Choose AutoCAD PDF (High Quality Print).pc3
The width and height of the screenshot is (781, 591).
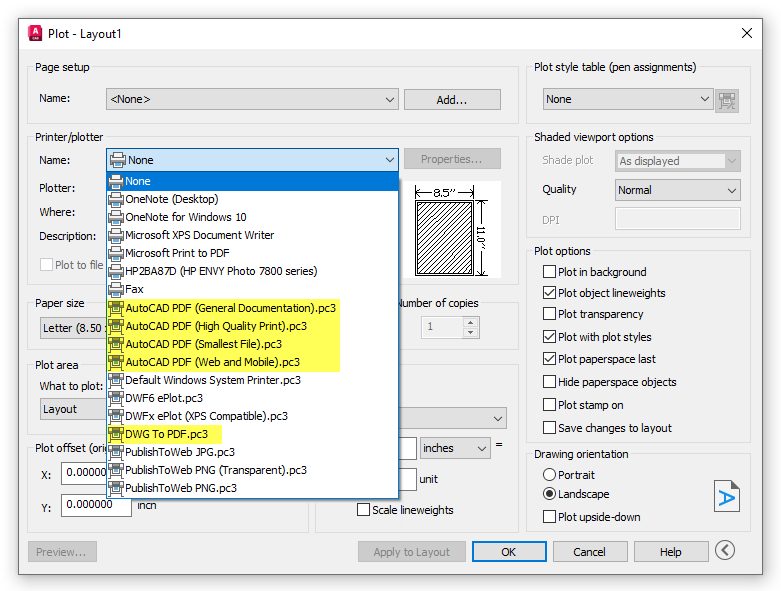252,326
